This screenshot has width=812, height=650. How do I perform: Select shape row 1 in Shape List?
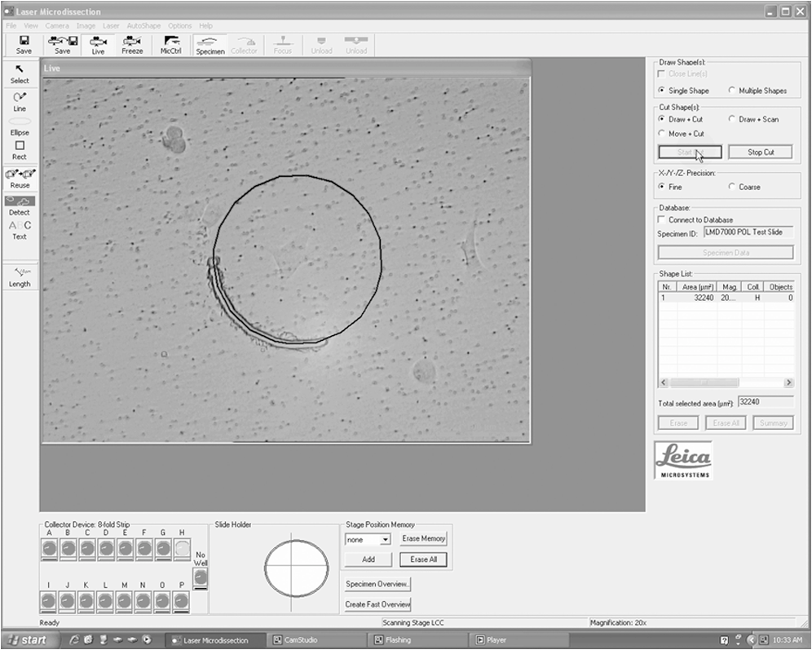726,298
